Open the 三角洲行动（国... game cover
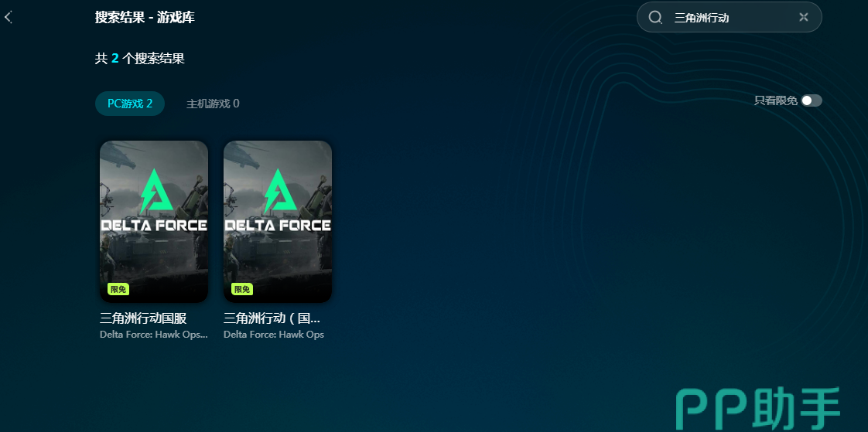 click(x=278, y=221)
